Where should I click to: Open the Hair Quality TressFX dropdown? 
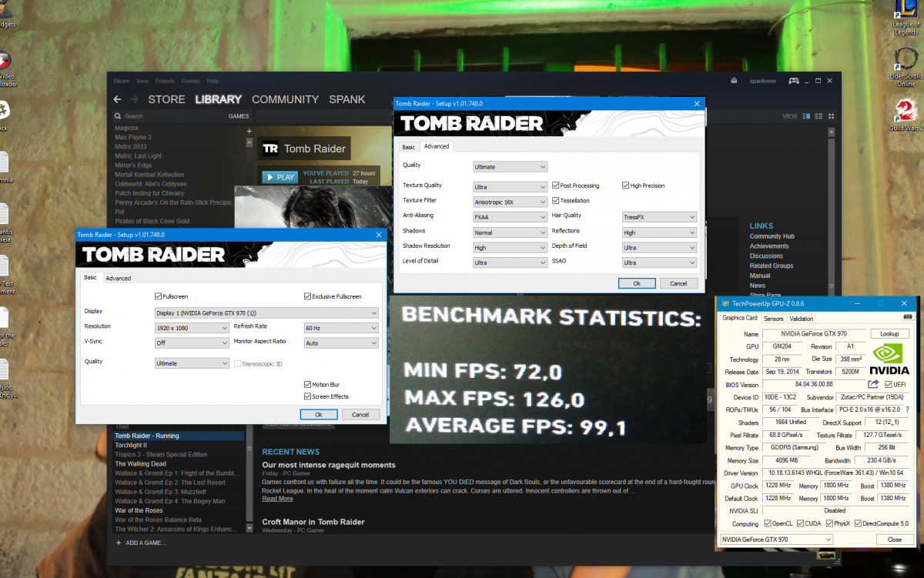point(659,216)
